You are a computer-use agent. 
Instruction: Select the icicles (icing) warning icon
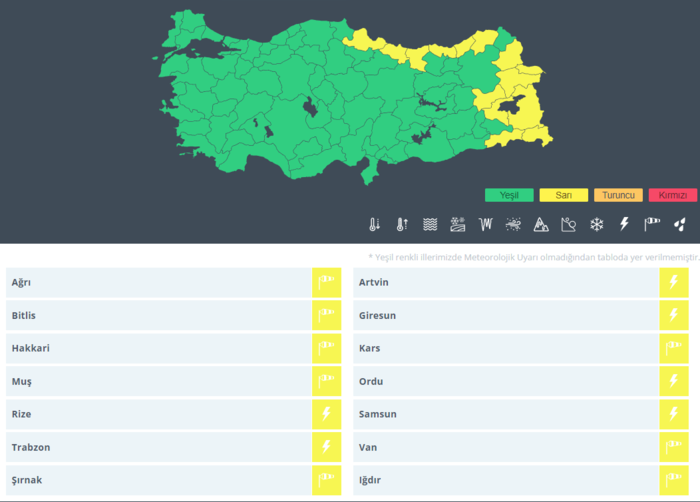pos(486,224)
